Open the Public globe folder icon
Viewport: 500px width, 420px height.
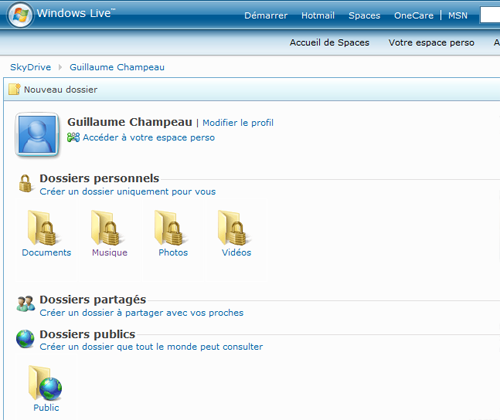45,383
